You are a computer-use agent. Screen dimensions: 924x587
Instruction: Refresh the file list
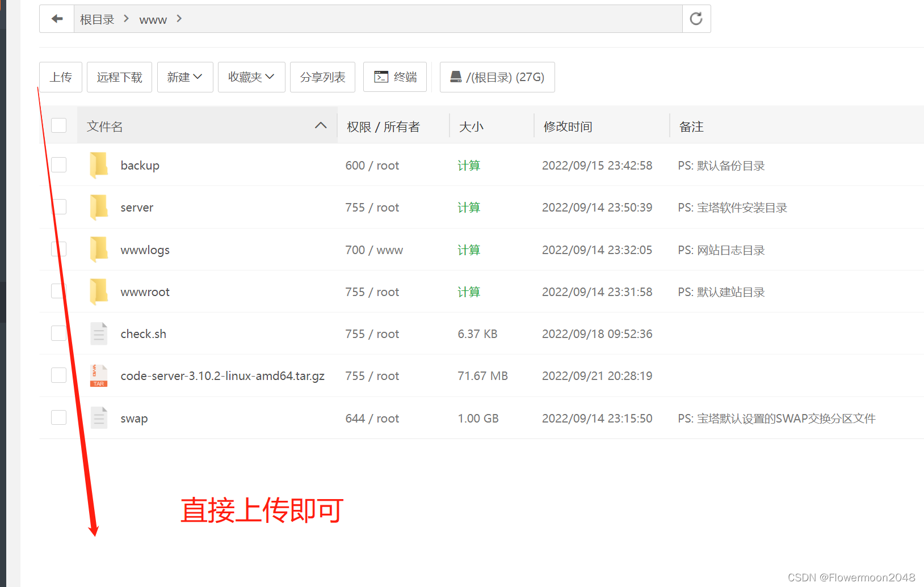696,19
